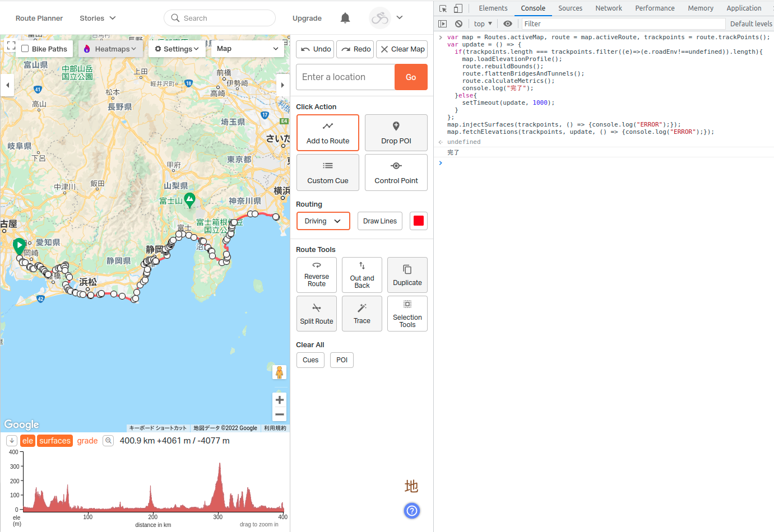
Task: Click the Redo button
Action: (355, 49)
